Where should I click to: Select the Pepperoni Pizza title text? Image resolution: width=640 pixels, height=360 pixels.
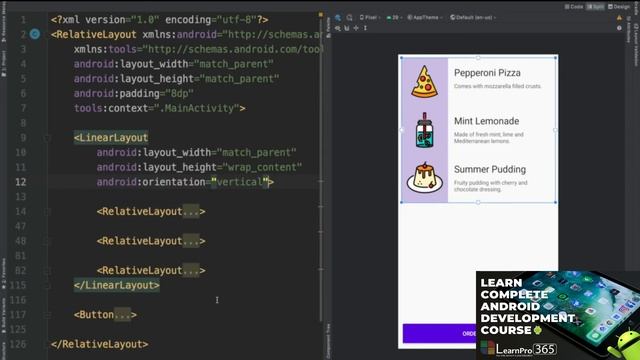pyautogui.click(x=487, y=73)
